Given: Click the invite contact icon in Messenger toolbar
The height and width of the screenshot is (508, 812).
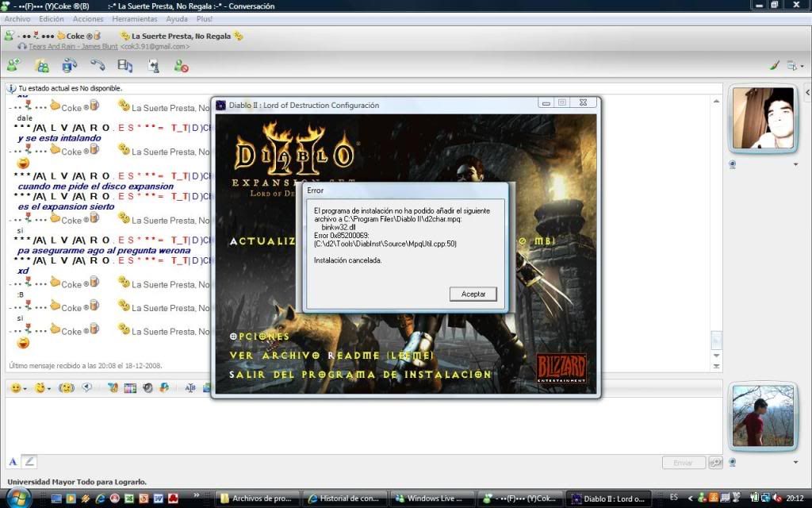Looking at the screenshot, I should click(x=13, y=65).
